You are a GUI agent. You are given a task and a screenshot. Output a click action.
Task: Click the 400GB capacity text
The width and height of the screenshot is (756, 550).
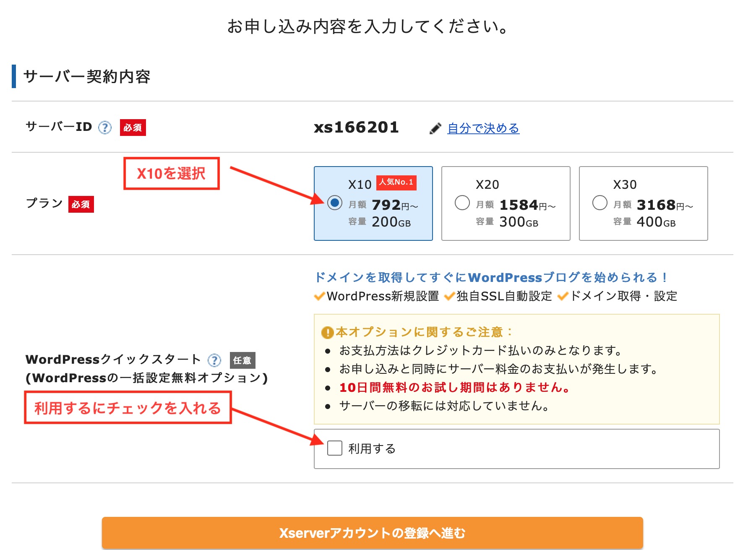(656, 222)
